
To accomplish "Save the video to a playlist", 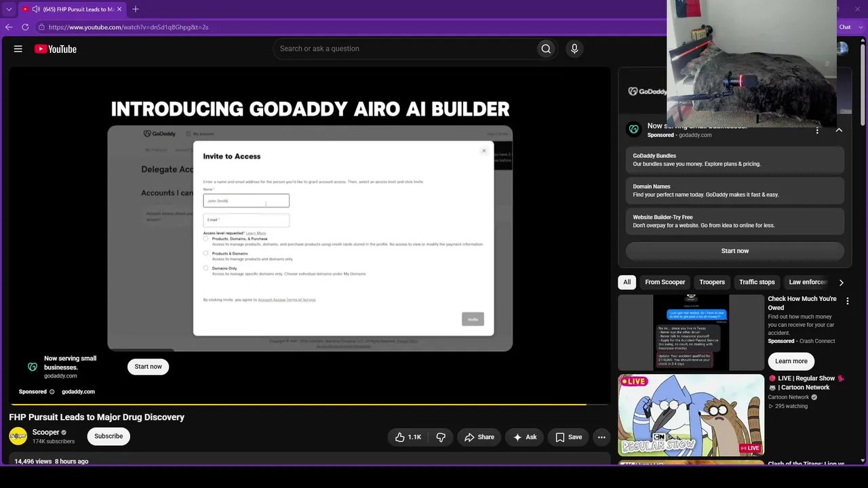I will (569, 437).
